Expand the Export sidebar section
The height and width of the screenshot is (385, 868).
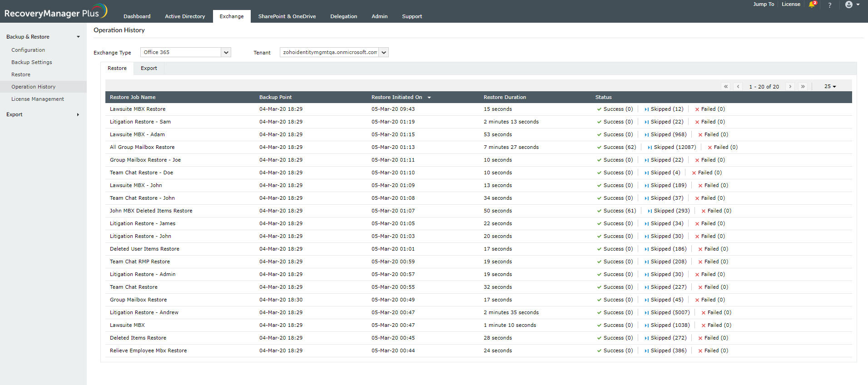tap(78, 114)
